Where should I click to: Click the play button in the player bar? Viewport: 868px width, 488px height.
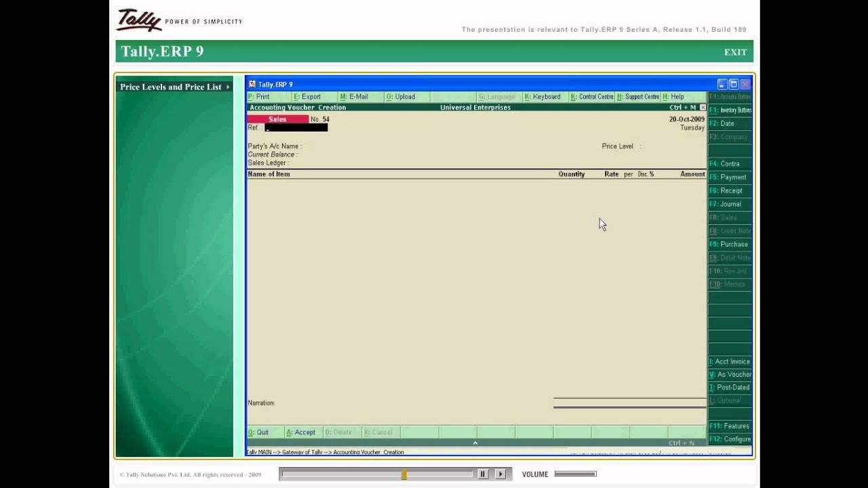point(500,474)
